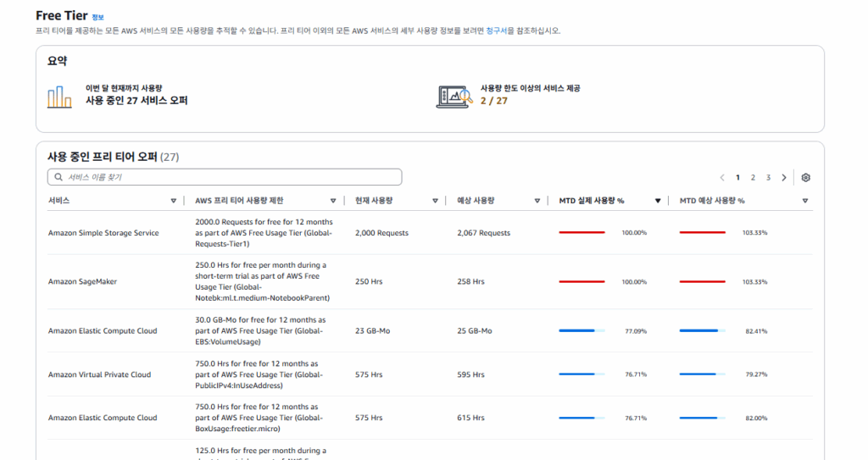Click the bar chart icon in the 요약 panel

tap(59, 97)
